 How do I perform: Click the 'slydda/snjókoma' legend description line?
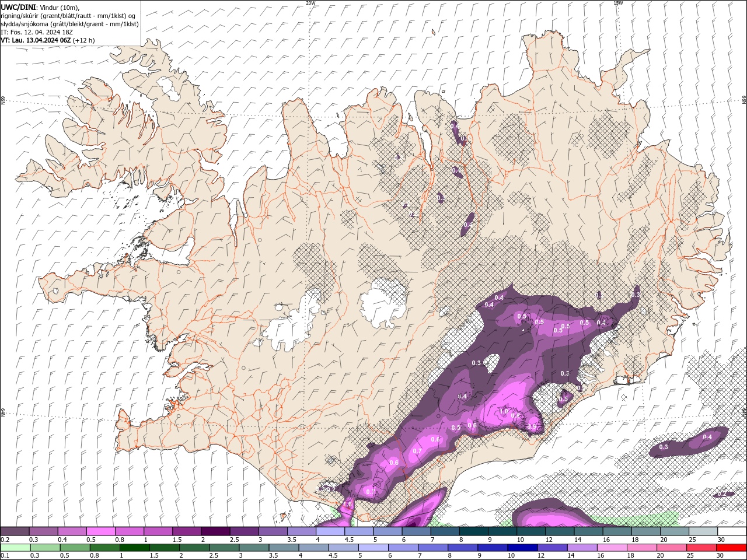69,24
